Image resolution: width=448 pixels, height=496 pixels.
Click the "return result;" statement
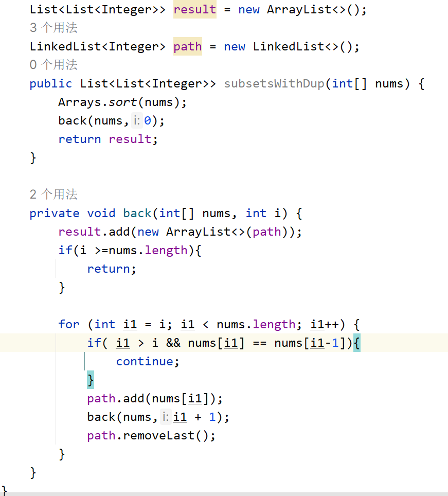[108, 139]
